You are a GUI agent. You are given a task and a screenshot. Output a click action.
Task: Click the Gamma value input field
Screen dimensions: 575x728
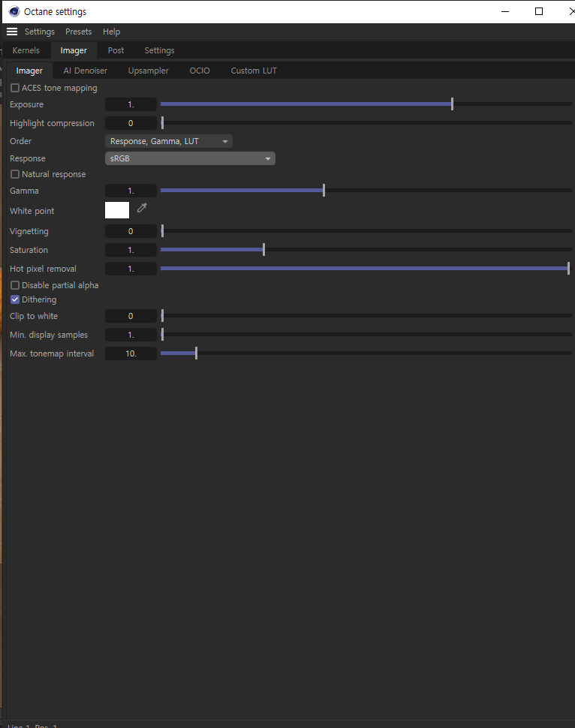click(131, 191)
